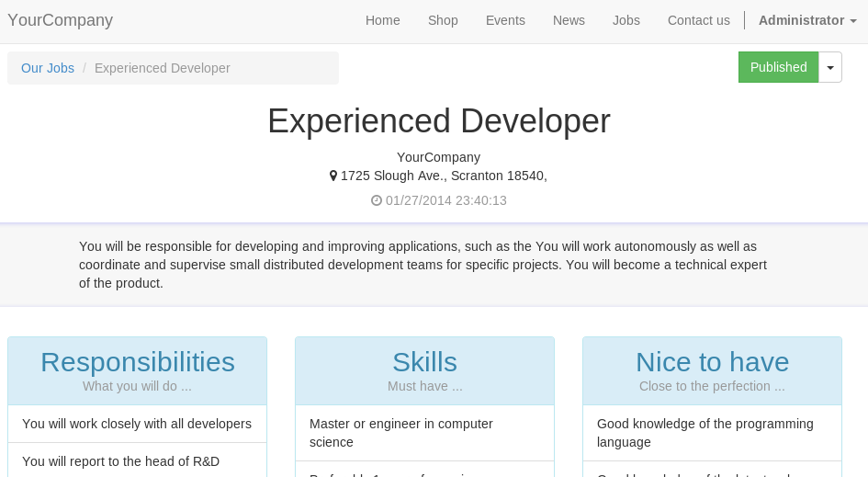The height and width of the screenshot is (477, 868).
Task: Click the Experienced Developer page heading
Action: pos(439,120)
